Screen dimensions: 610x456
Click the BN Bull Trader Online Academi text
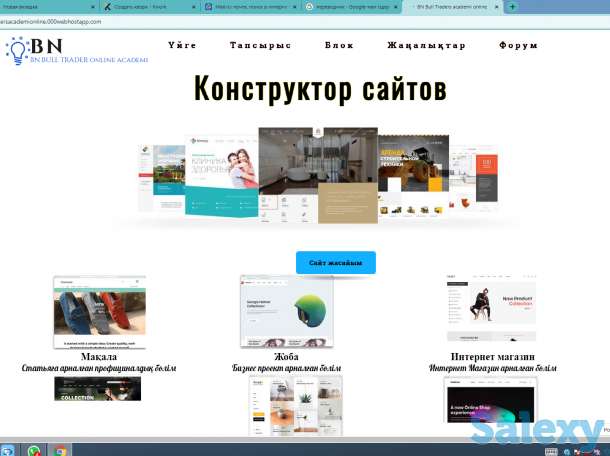point(89,60)
